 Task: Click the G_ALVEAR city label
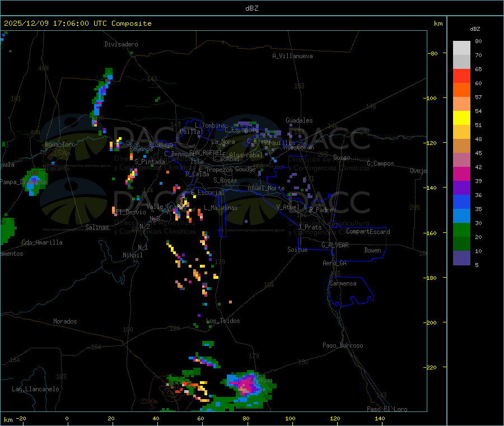[335, 245]
